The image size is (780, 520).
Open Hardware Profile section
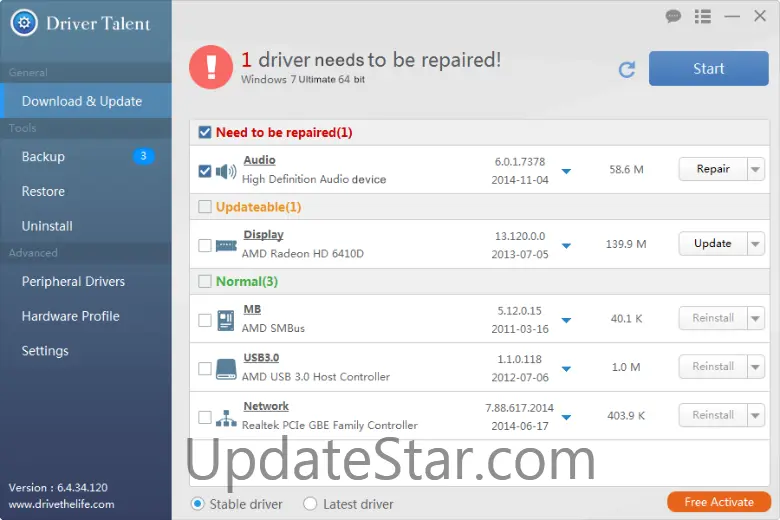pos(86,316)
